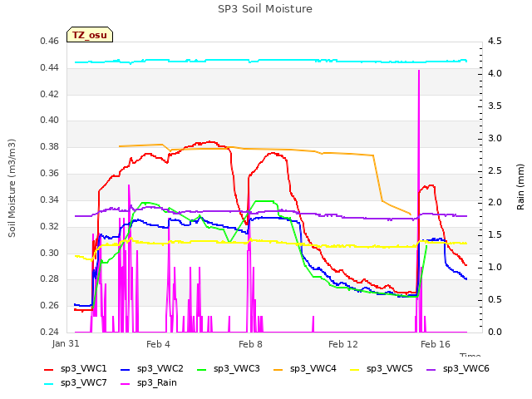Toggle the sp3_VWC6 legend entry
This screenshot has width=532, height=399.
click(x=458, y=368)
